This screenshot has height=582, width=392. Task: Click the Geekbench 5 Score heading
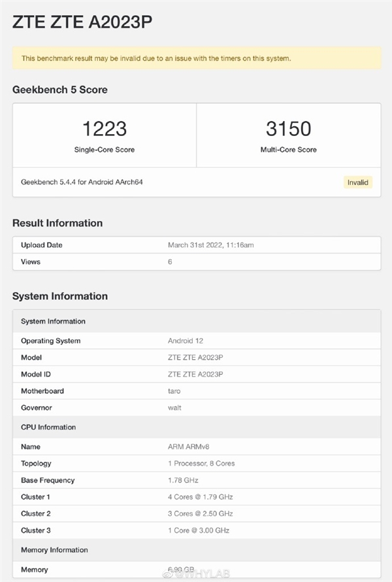pos(60,90)
